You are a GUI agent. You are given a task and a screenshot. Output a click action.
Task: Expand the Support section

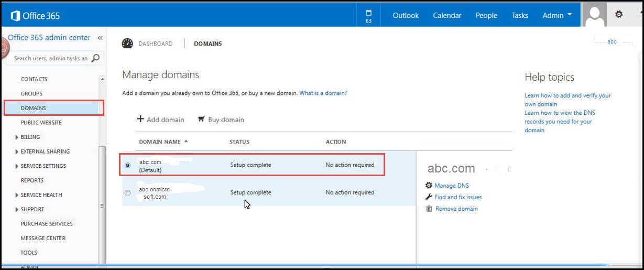[17, 210]
